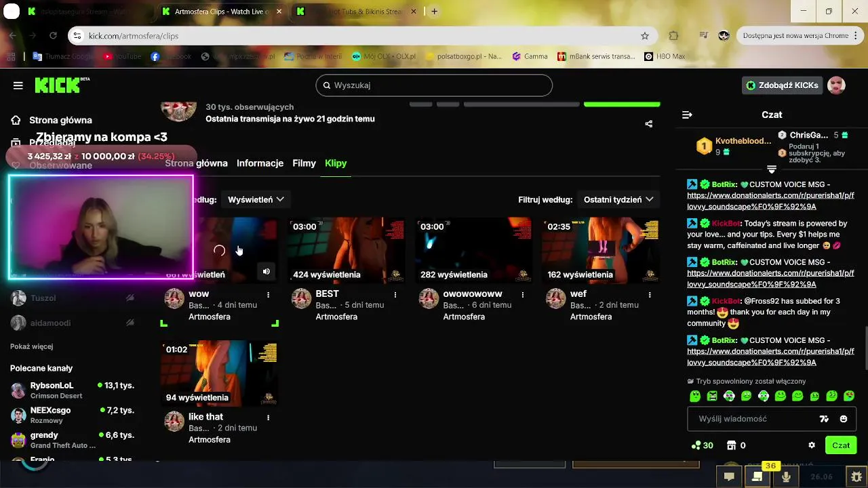Open the like that clip thumbnail

[220, 373]
